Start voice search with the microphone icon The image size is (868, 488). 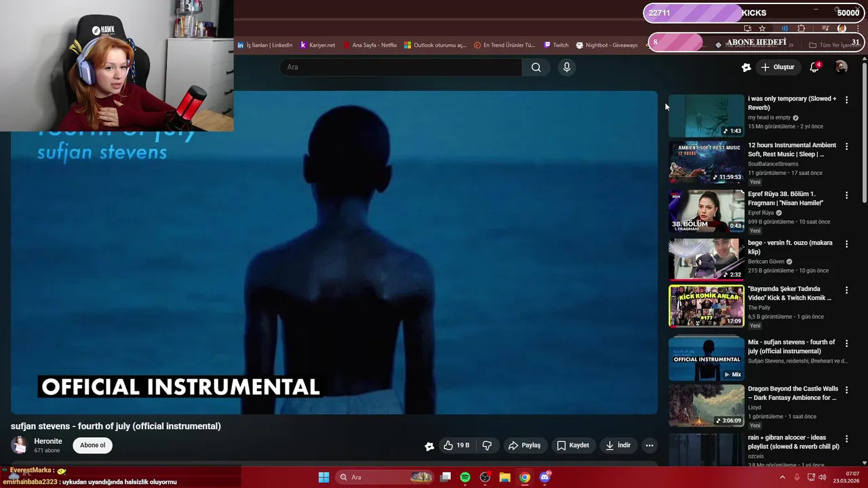tap(567, 67)
